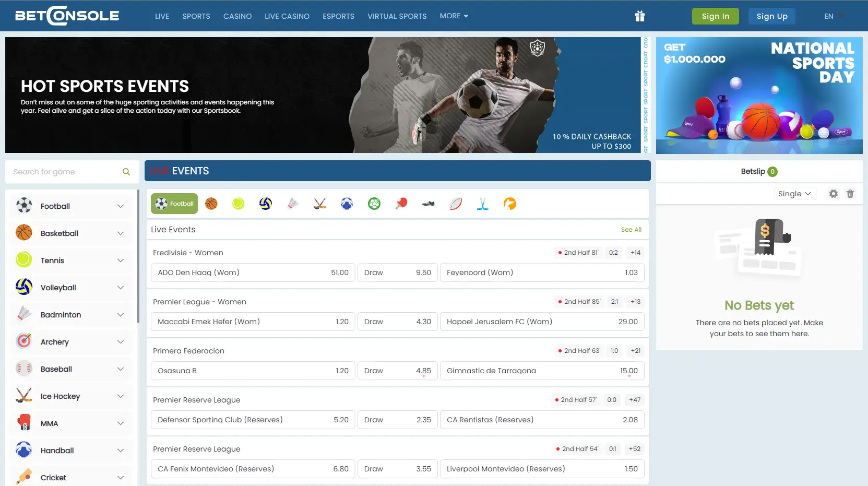Screen dimensions: 868x486
Task: Expand the Basketball category chevron
Action: (121, 233)
